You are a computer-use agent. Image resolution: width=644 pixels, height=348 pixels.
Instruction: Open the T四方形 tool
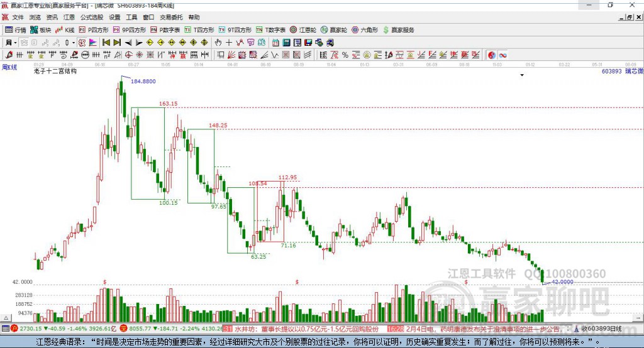pyautogui.click(x=199, y=30)
